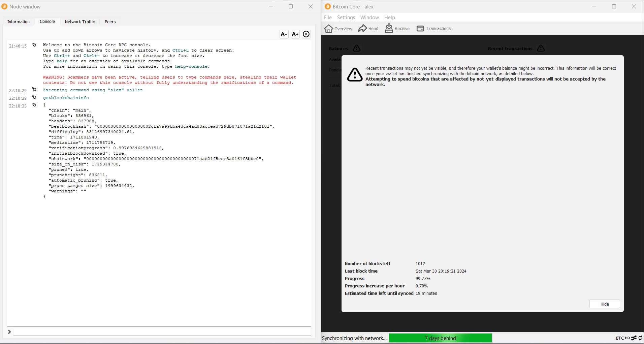Click the Balances warning triangle icon
Viewport: 644px width, 344px height.
coord(357,48)
